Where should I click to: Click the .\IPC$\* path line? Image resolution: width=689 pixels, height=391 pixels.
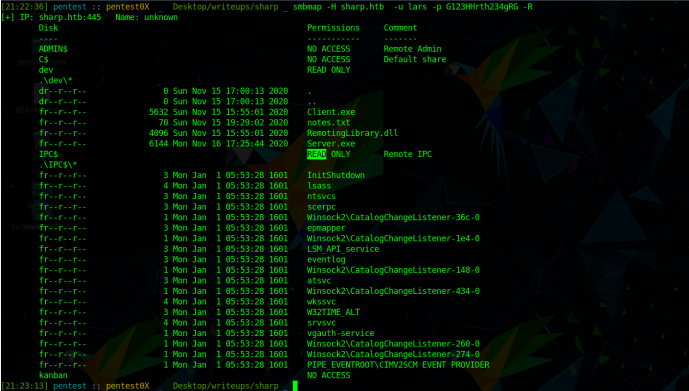[x=58, y=165]
